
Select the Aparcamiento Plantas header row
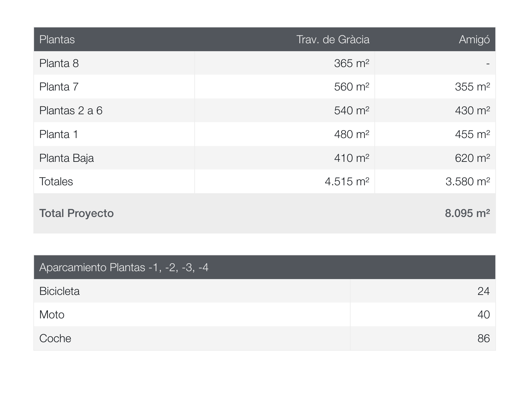[x=124, y=267]
